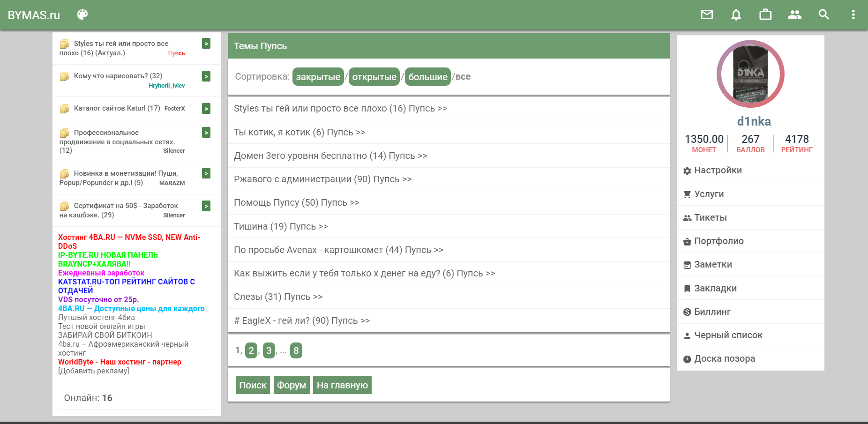Sort topics by большие
The width and height of the screenshot is (868, 424).
(x=427, y=77)
